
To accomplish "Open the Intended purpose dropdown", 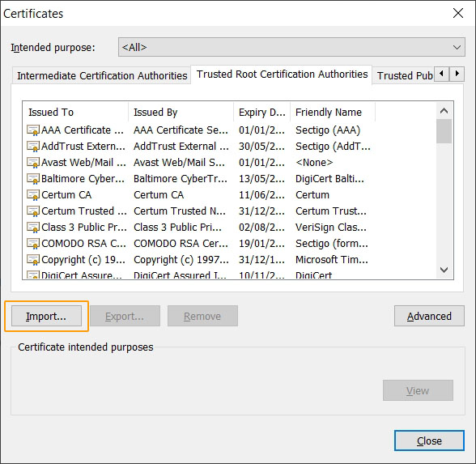I will click(x=291, y=47).
